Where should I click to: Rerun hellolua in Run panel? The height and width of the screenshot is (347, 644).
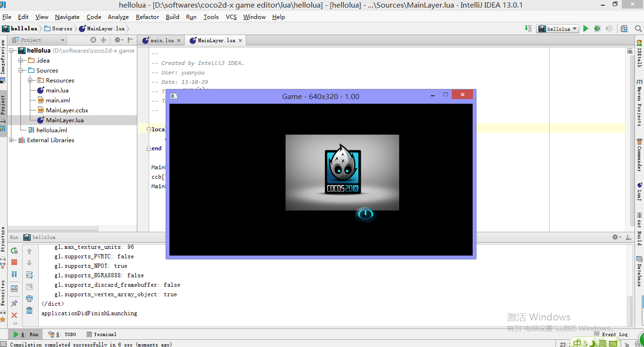(x=14, y=251)
